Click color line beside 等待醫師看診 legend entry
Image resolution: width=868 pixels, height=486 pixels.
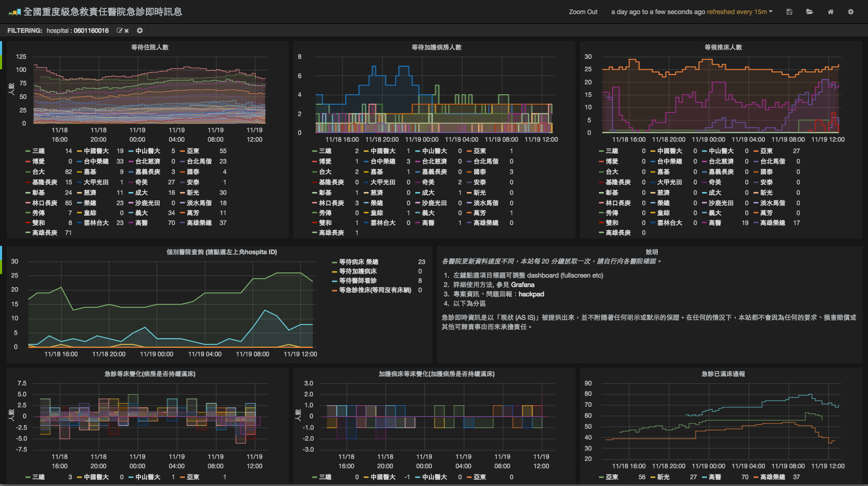pyautogui.click(x=335, y=281)
